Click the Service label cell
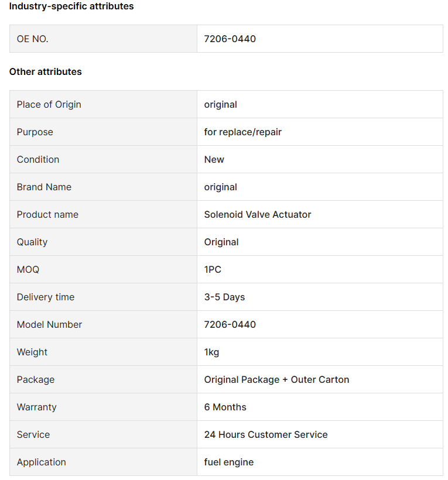The height and width of the screenshot is (480, 448). pos(103,435)
